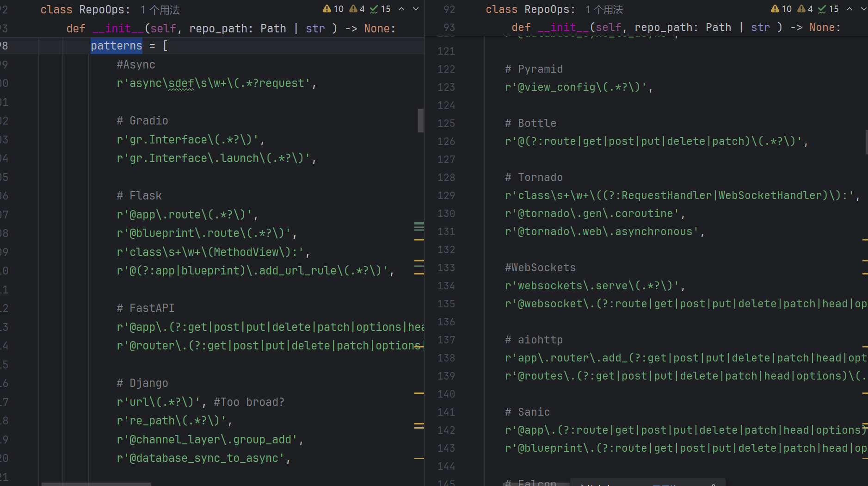
Task: Open the '1 个用法' usages hint in left editor
Action: coord(160,10)
